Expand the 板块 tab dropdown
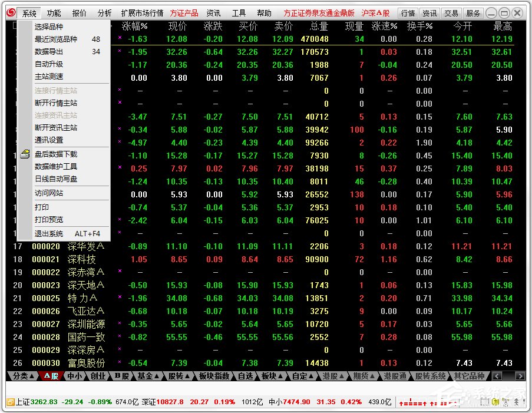The width and height of the screenshot is (532, 413). pyautogui.click(x=272, y=376)
